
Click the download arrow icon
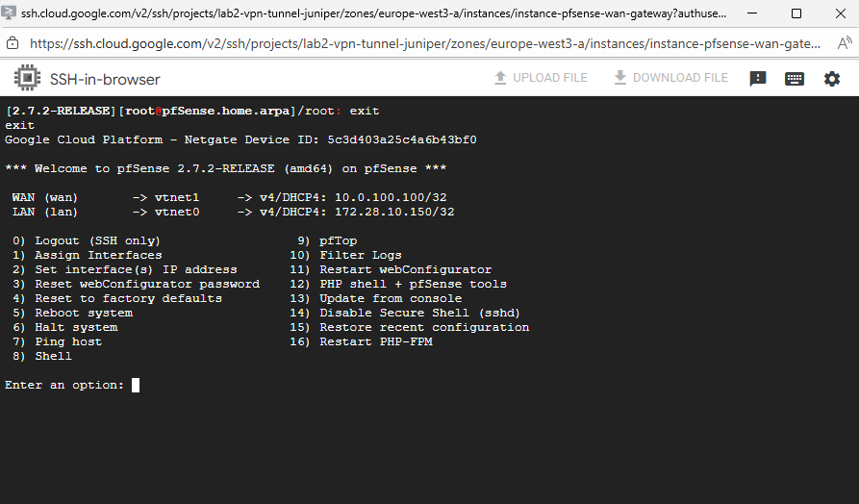[619, 78]
